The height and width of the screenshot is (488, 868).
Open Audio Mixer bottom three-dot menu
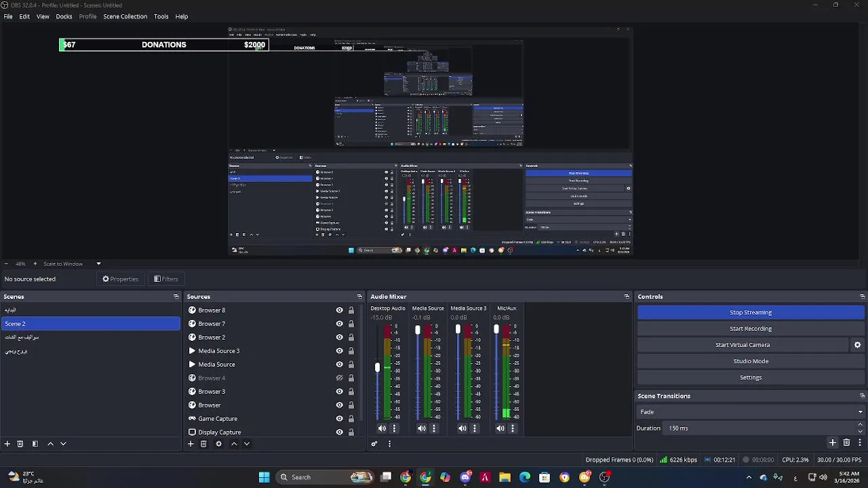(x=389, y=443)
